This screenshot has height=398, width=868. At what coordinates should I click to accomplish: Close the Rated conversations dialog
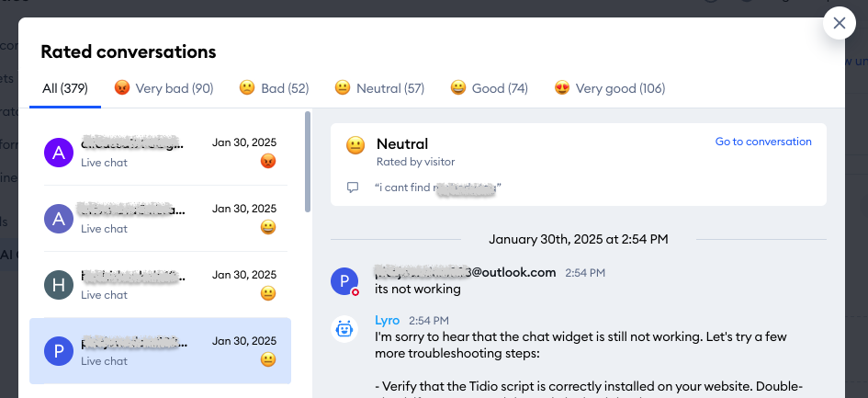(840, 23)
